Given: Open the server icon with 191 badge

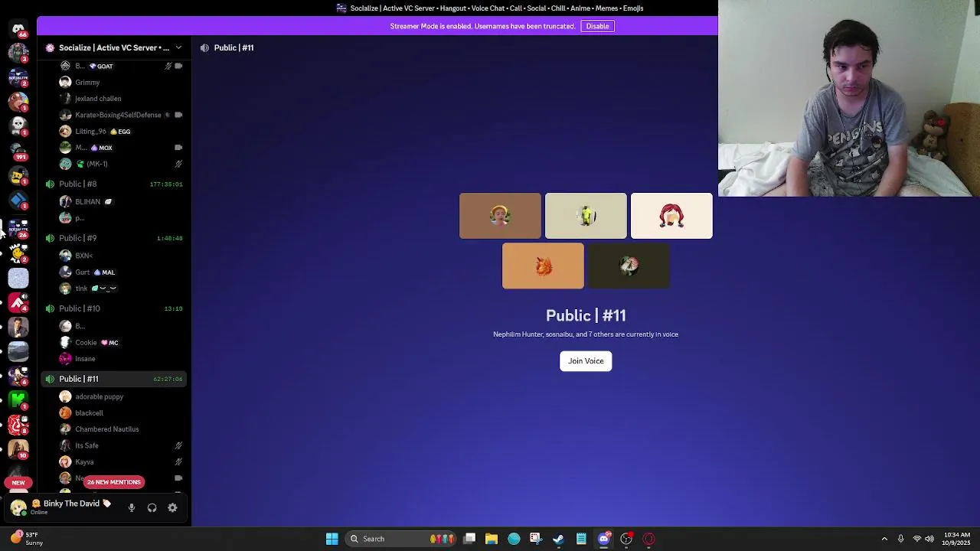Looking at the screenshot, I should point(18,151).
